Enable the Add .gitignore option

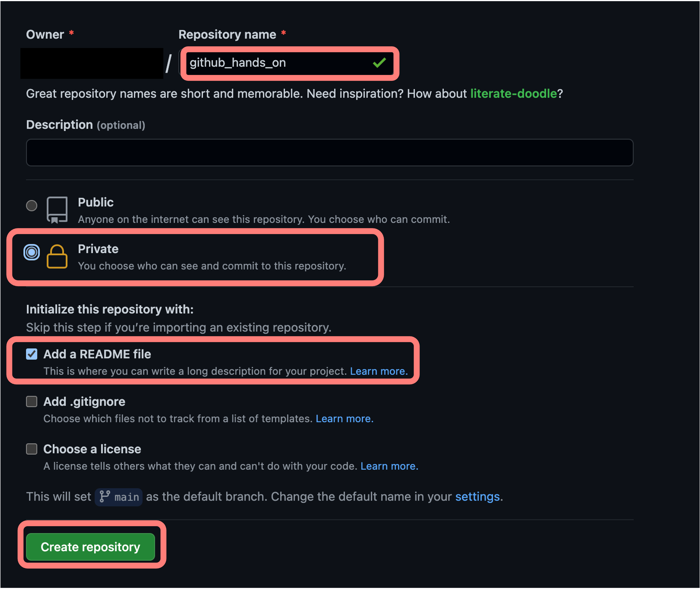pyautogui.click(x=32, y=402)
